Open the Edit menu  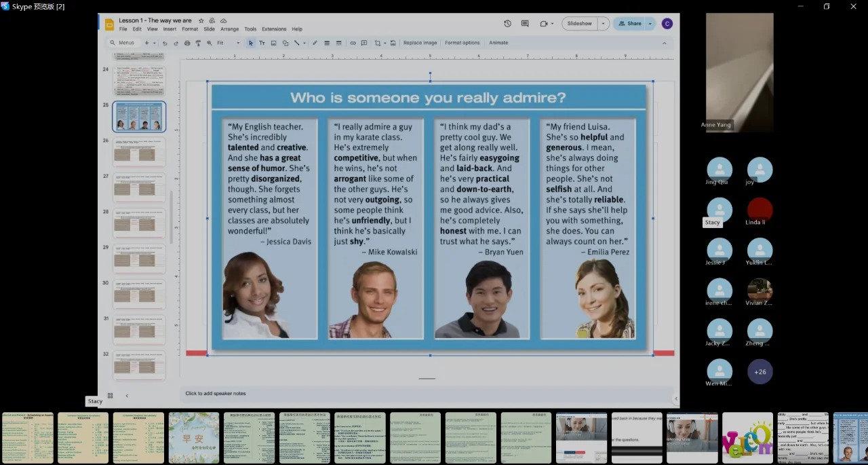pos(137,29)
